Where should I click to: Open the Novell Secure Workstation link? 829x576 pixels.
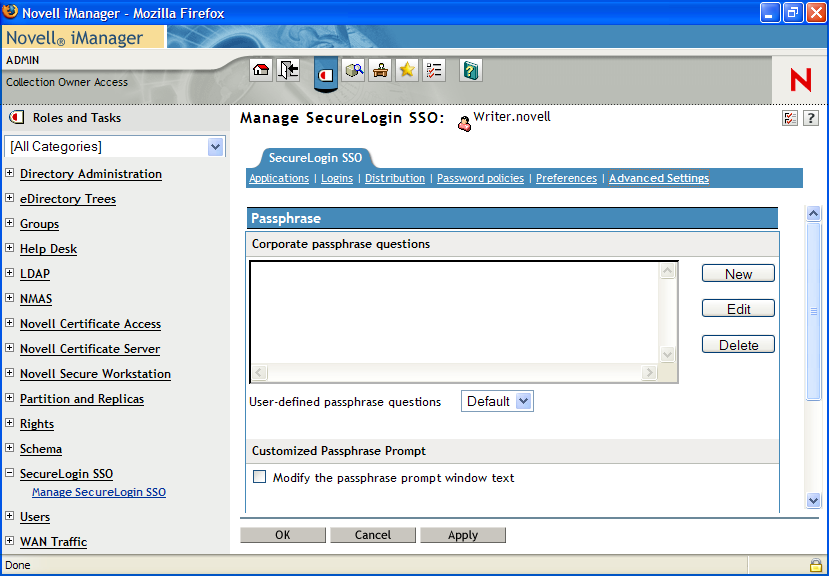pyautogui.click(x=95, y=374)
